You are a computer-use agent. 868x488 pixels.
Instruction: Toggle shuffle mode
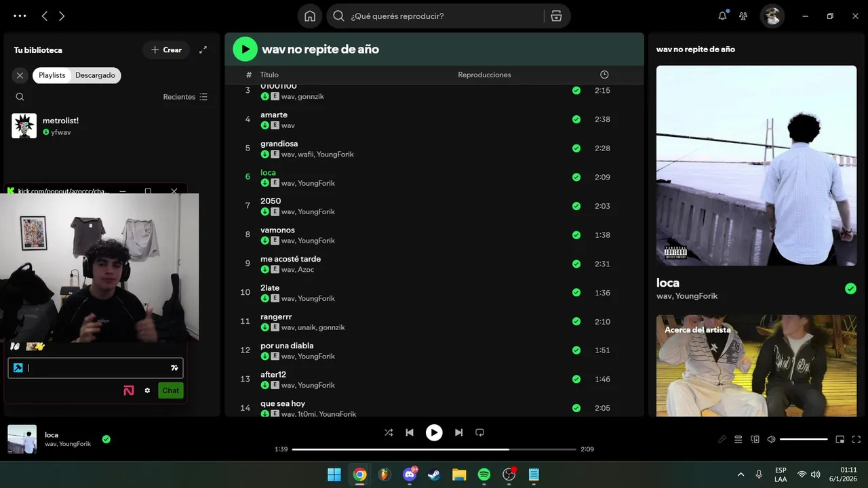tap(389, 432)
